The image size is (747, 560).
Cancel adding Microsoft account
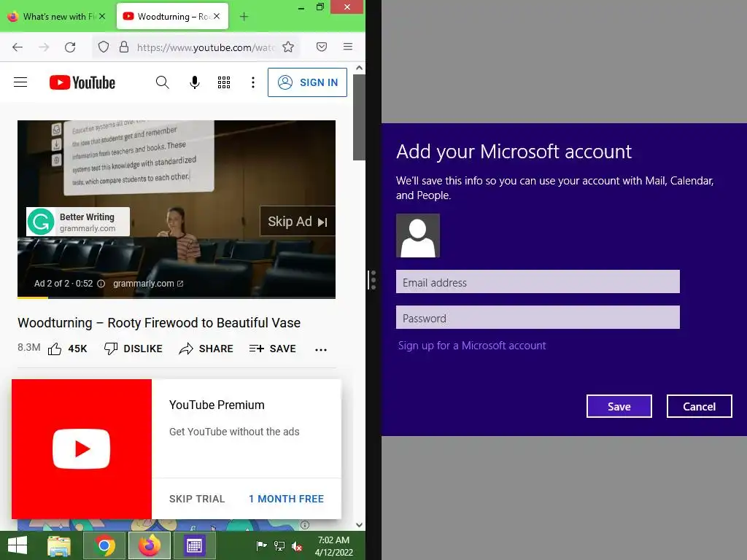click(699, 406)
